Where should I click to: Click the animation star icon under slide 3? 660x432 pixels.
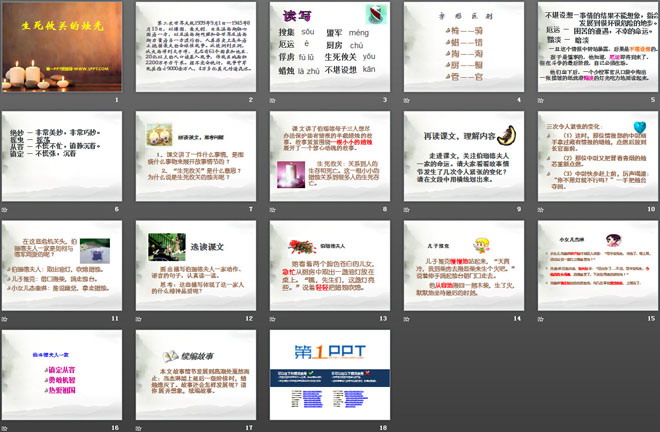(x=273, y=100)
